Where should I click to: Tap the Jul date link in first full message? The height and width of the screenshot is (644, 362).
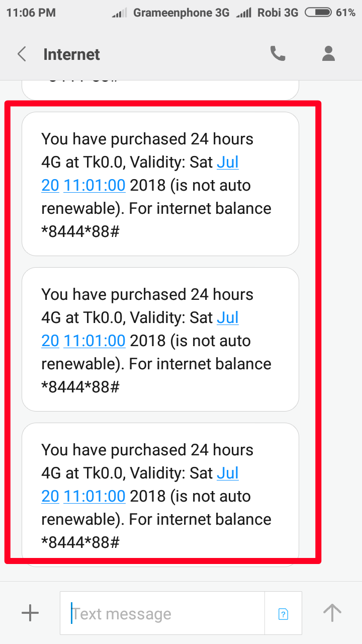pos(227,163)
